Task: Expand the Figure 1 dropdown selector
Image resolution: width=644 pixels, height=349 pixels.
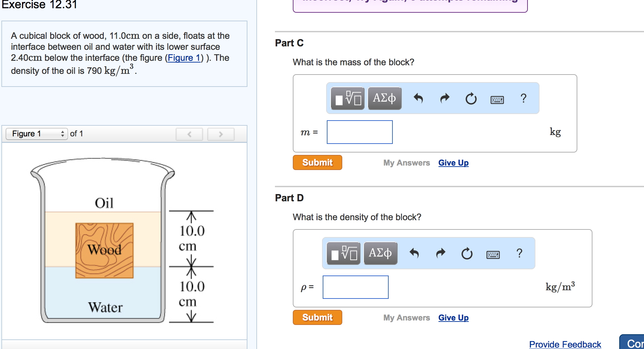Action: click(37, 134)
